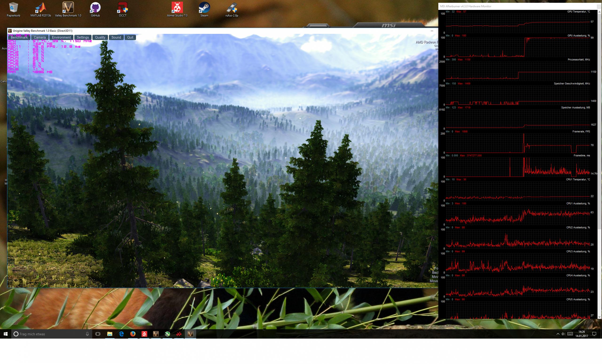Click the Speicher Geschwindigkeit graph
Image resolution: width=602 pixels, height=364 pixels.
(x=518, y=95)
